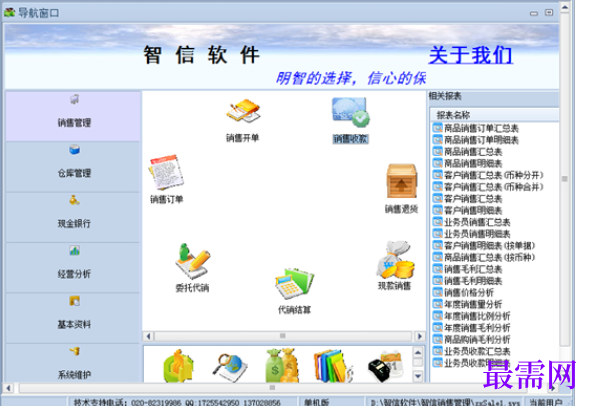
Task: Click the icon before 销售价格分析 report
Action: (438, 293)
